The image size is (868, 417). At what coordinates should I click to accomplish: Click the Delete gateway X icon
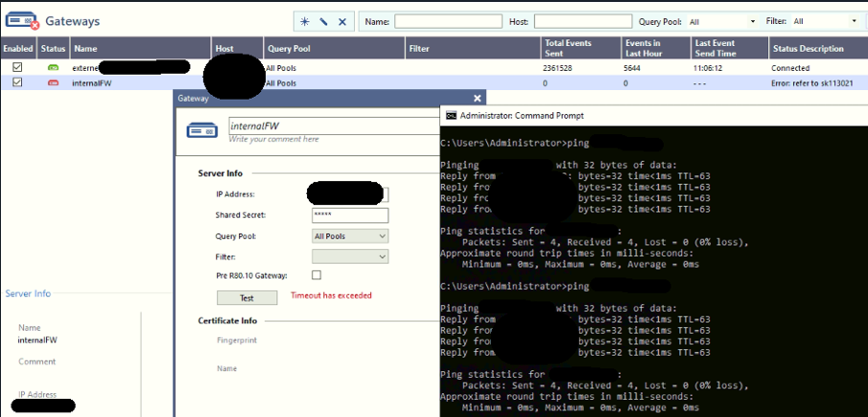tap(342, 21)
